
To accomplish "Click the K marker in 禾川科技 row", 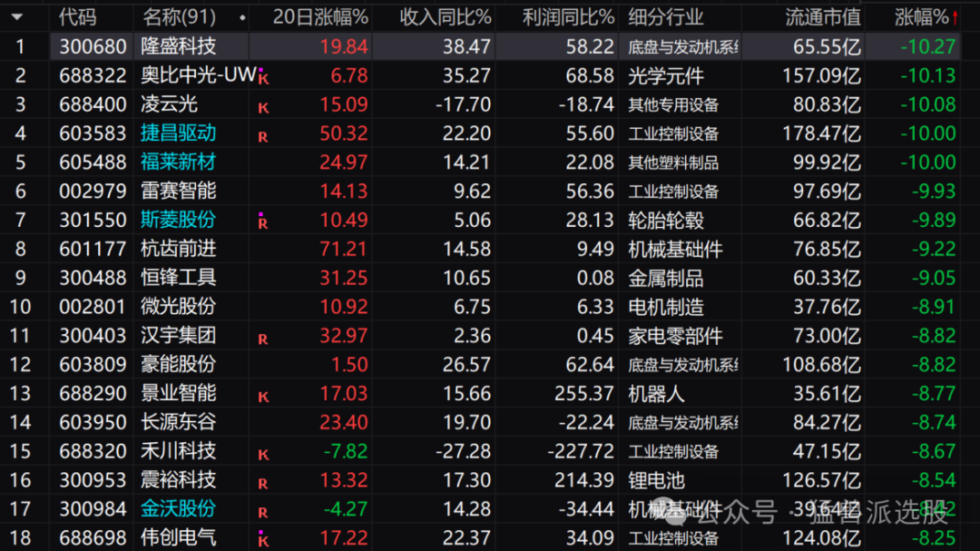I will (x=264, y=455).
